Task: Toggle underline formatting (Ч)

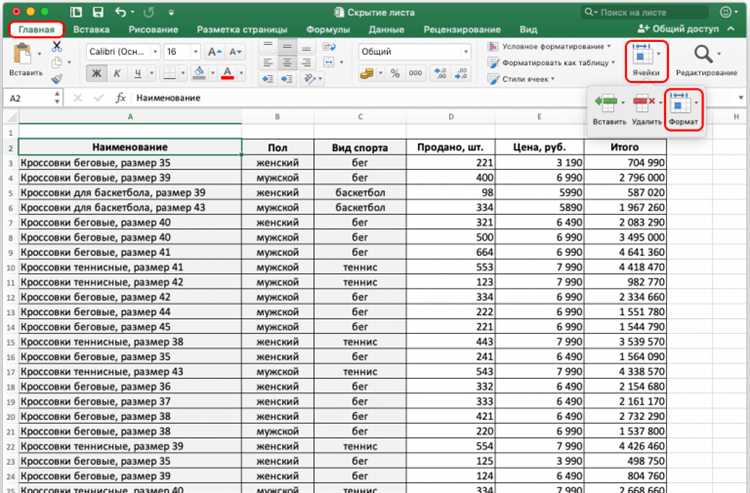Action: click(138, 73)
